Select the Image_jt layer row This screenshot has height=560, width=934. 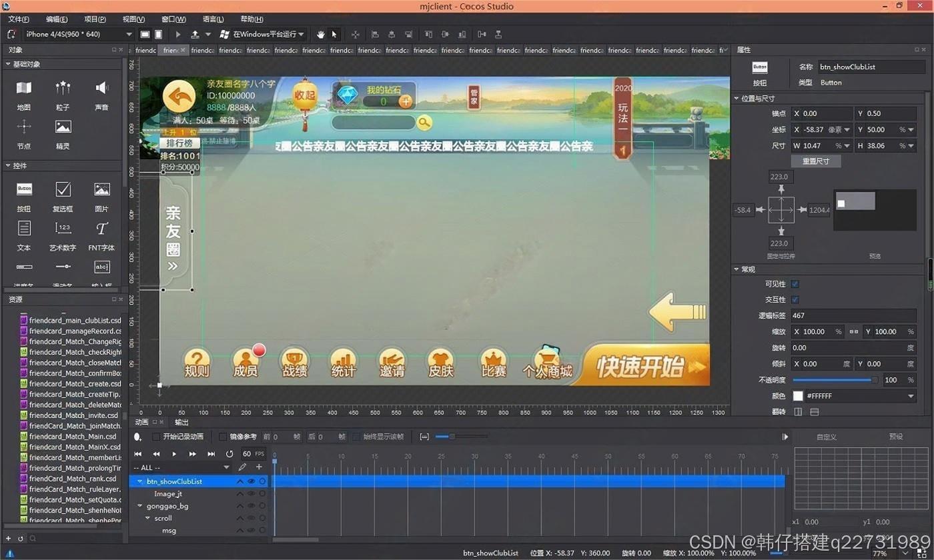pos(198,494)
